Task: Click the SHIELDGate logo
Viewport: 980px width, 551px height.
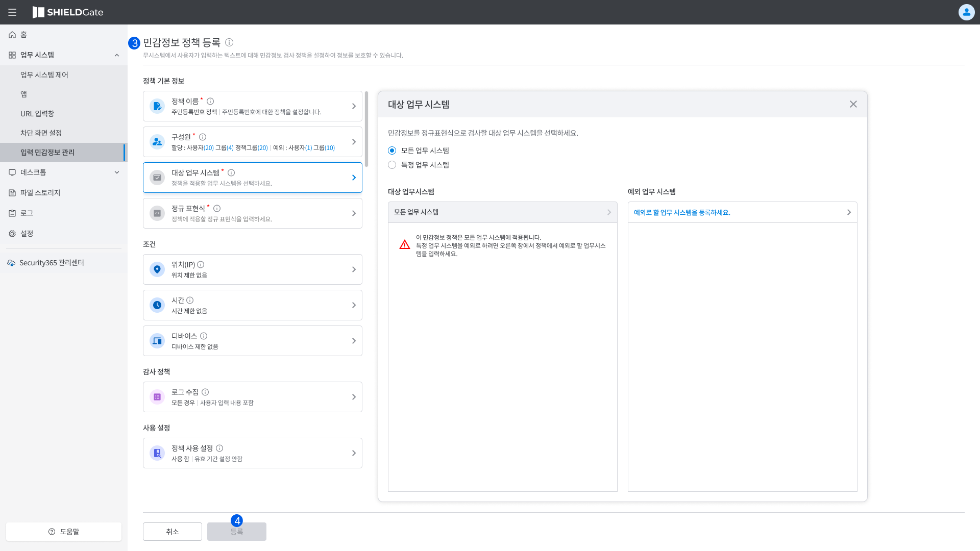Action: click(x=68, y=12)
